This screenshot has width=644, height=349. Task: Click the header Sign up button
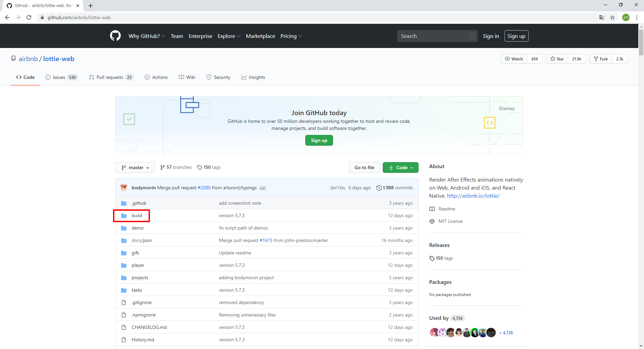point(516,36)
